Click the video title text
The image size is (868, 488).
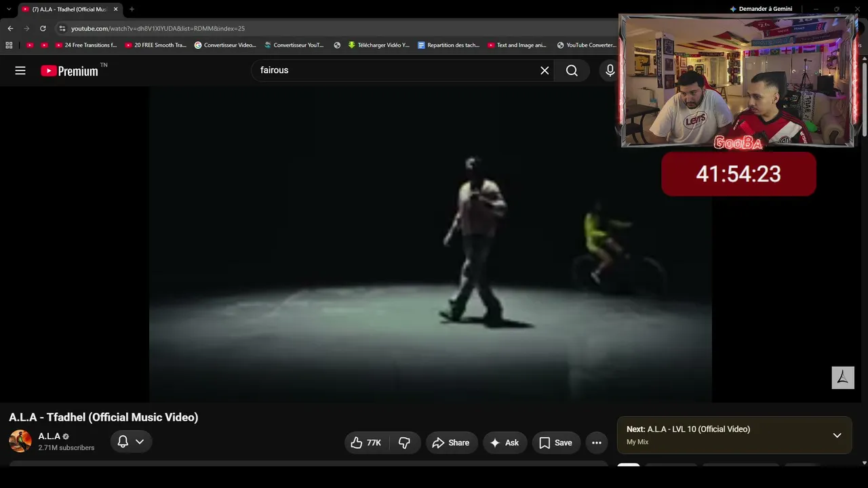(x=104, y=418)
